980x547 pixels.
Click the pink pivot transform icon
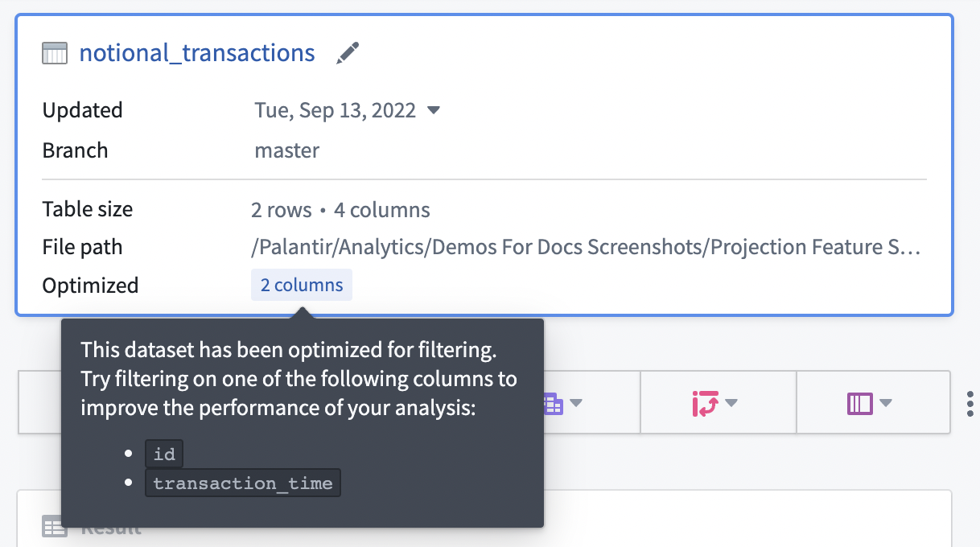tap(705, 403)
